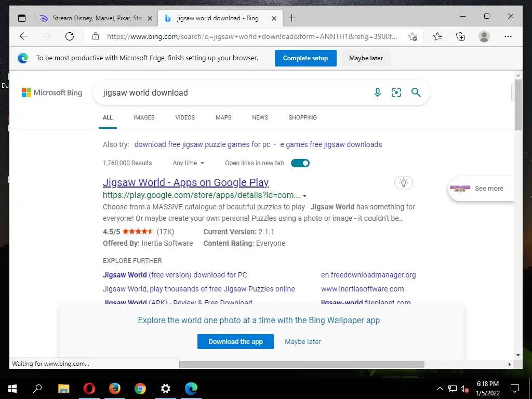Click the browser address bar URL
532x399 pixels.
pos(252,36)
